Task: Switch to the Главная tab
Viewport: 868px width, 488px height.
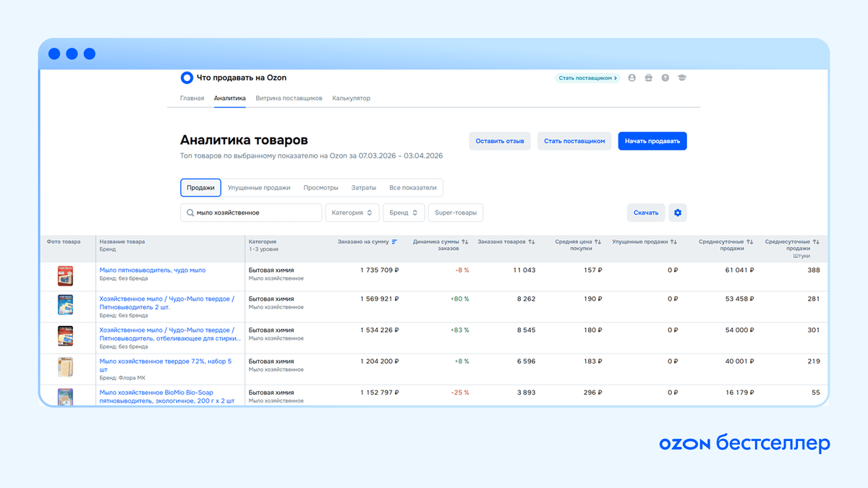Action: 192,98
